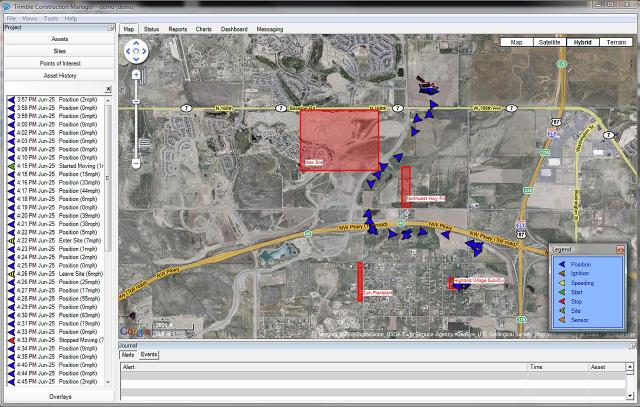Click the green Start icon in Legend
Image resolution: width=640 pixels, height=407 pixels.
click(562, 292)
